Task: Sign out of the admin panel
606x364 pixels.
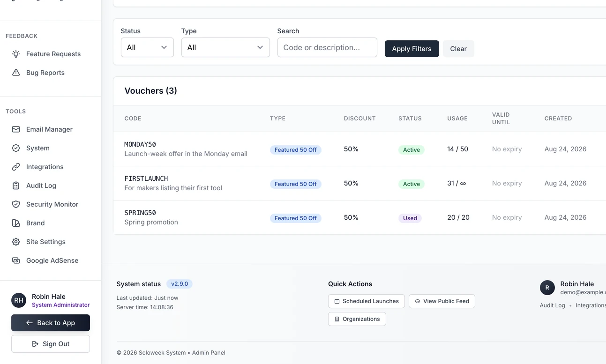Action: (x=51, y=344)
